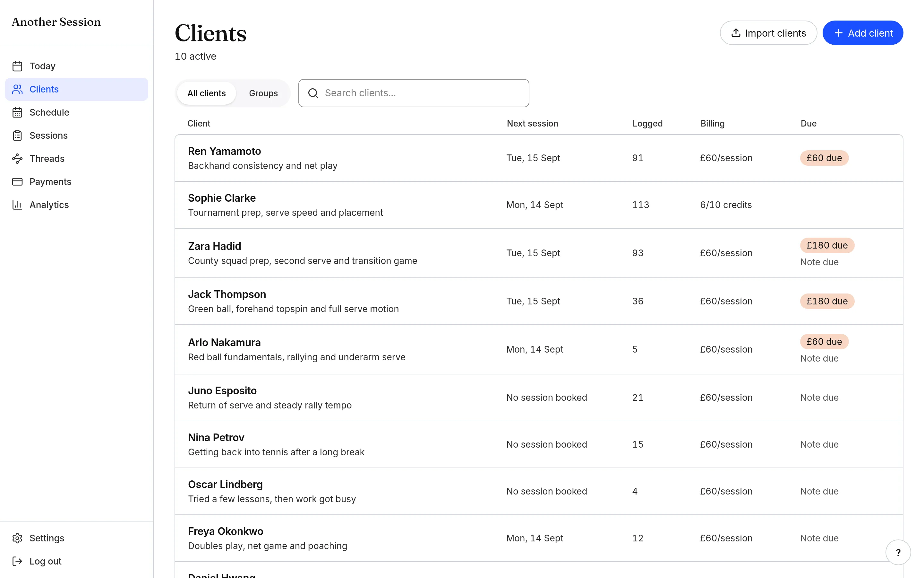Select the Log out option
The width and height of the screenshot is (924, 578).
(76, 561)
